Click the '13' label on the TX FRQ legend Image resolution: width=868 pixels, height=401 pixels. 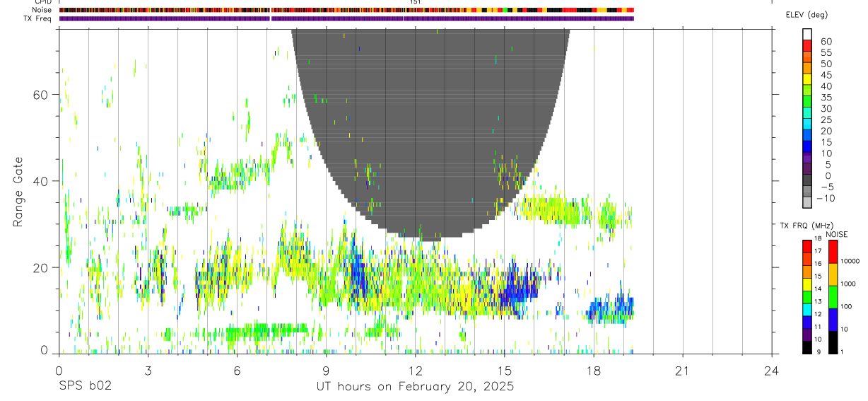[x=817, y=301]
